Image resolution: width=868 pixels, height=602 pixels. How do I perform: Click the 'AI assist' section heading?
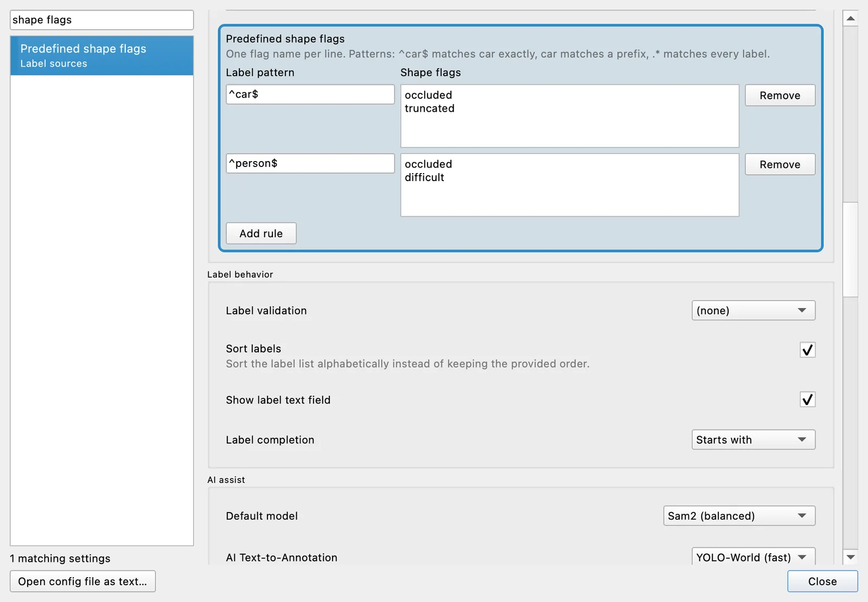[x=226, y=480]
